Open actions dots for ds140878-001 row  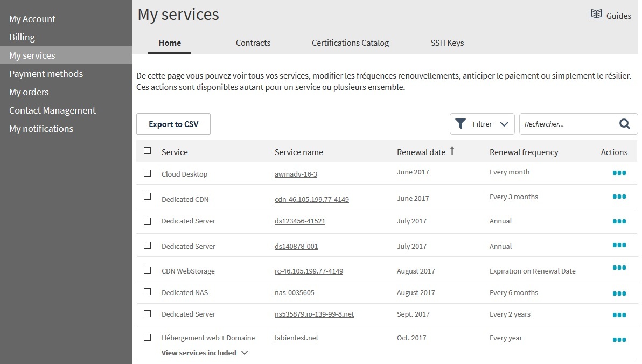point(619,246)
